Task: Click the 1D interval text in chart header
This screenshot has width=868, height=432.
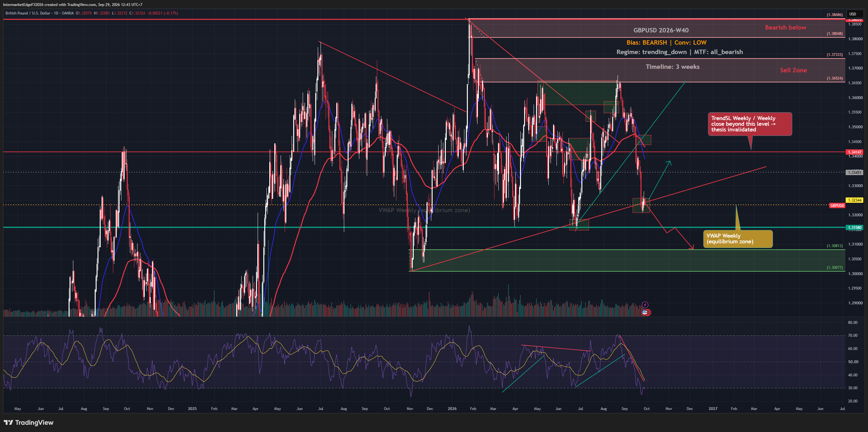Action: tap(56, 13)
